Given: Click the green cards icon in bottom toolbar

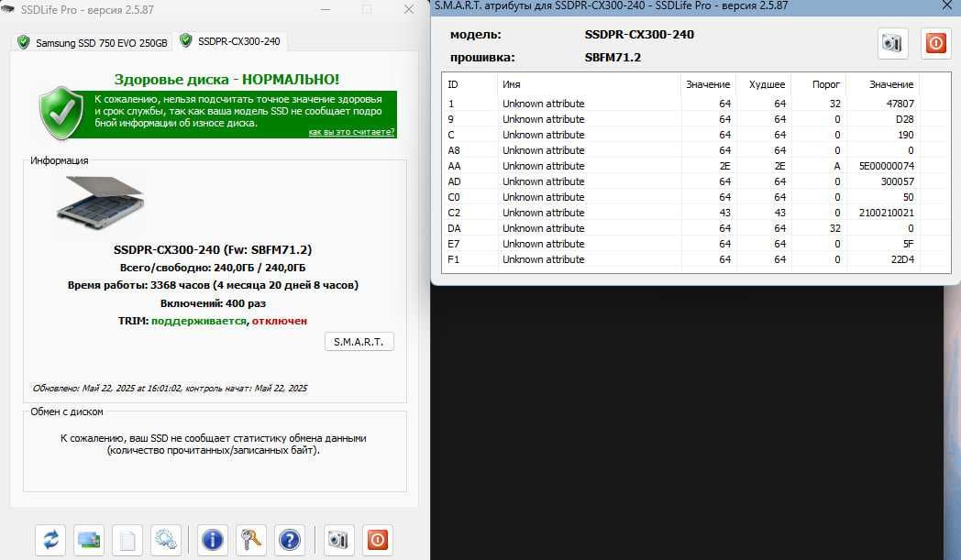Looking at the screenshot, I should coord(89,540).
